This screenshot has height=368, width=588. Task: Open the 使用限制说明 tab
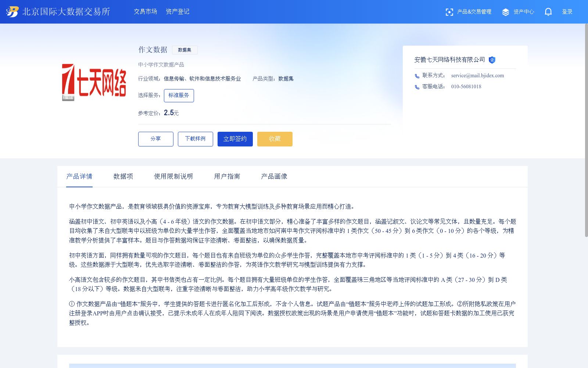[173, 177]
